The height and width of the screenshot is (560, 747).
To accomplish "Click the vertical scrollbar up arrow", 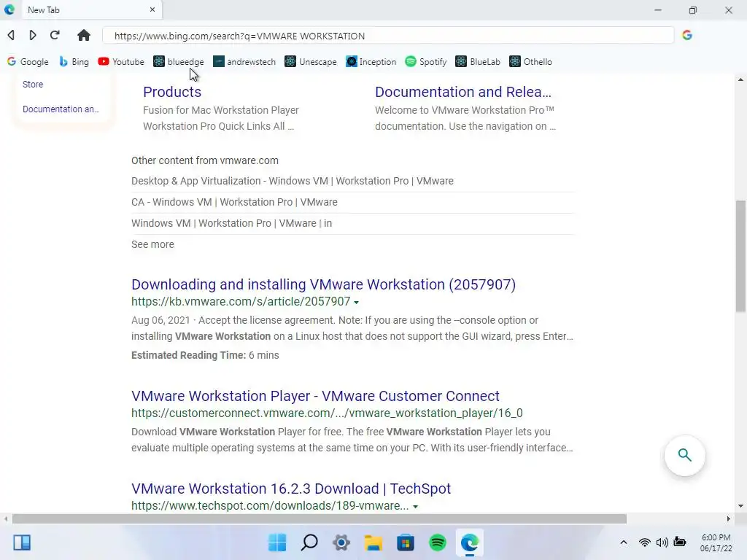I will click(x=740, y=79).
